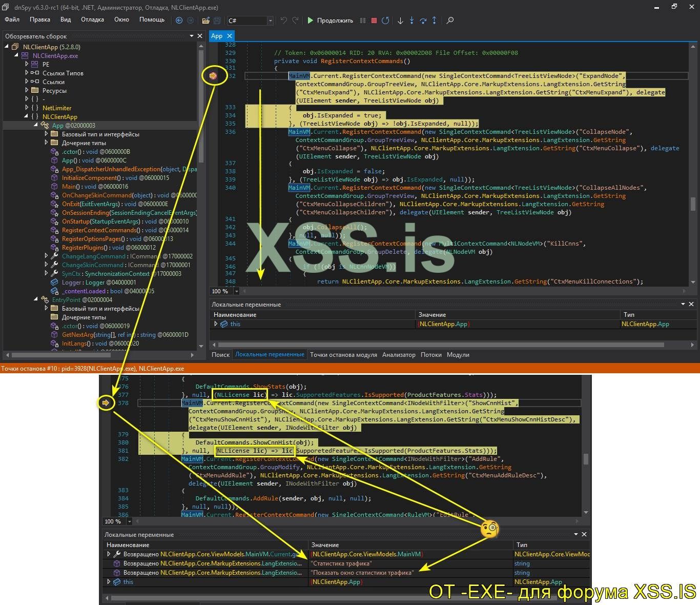This screenshot has width=700, height=605.
Task: Step Over using the toolbar icon
Action: pos(423,21)
